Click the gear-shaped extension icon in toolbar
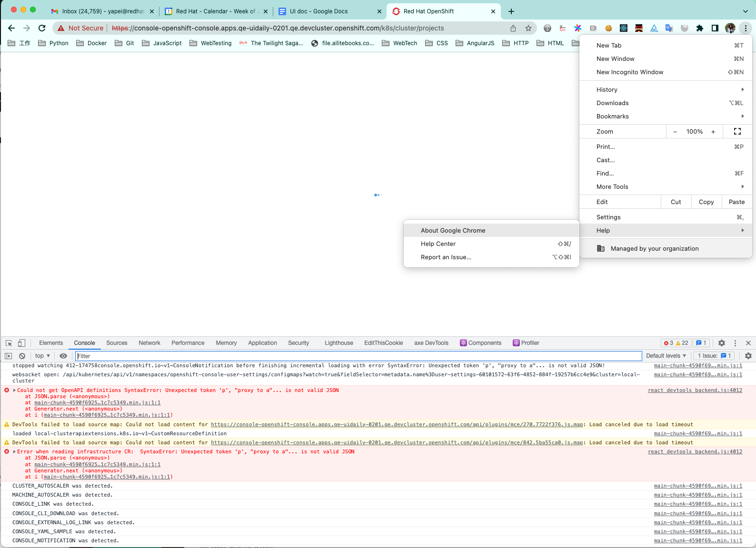Viewport: 756px width, 548px height. 547,28
